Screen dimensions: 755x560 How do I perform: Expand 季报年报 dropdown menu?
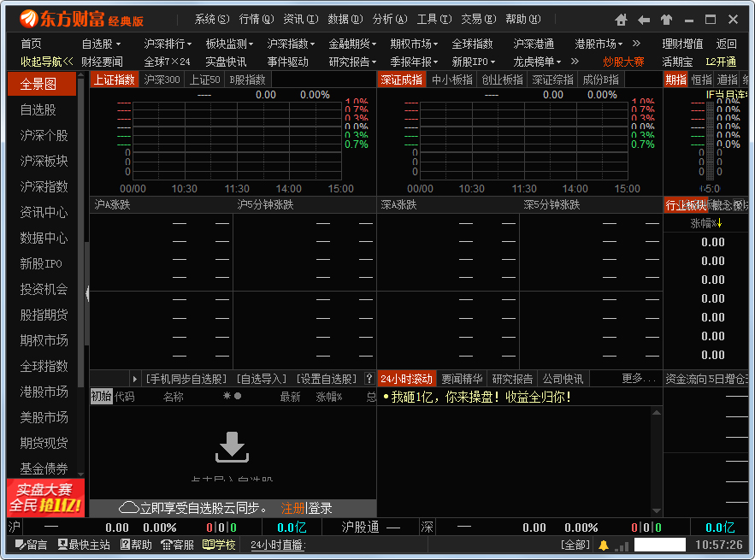(x=414, y=62)
